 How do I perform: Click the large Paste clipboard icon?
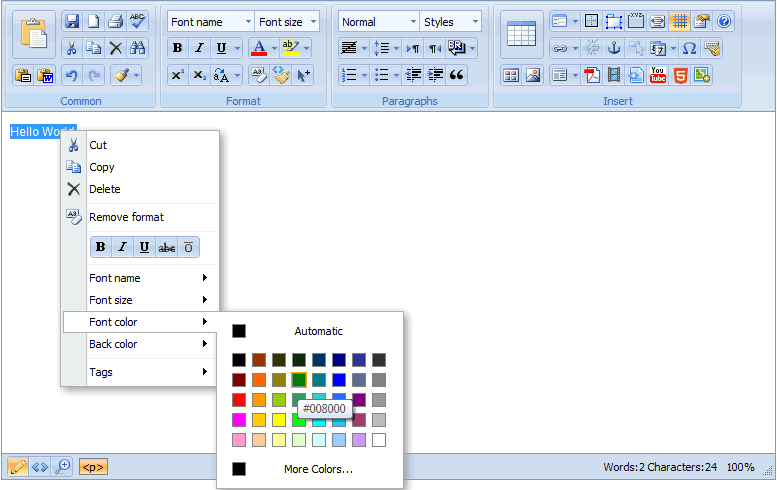click(x=34, y=34)
